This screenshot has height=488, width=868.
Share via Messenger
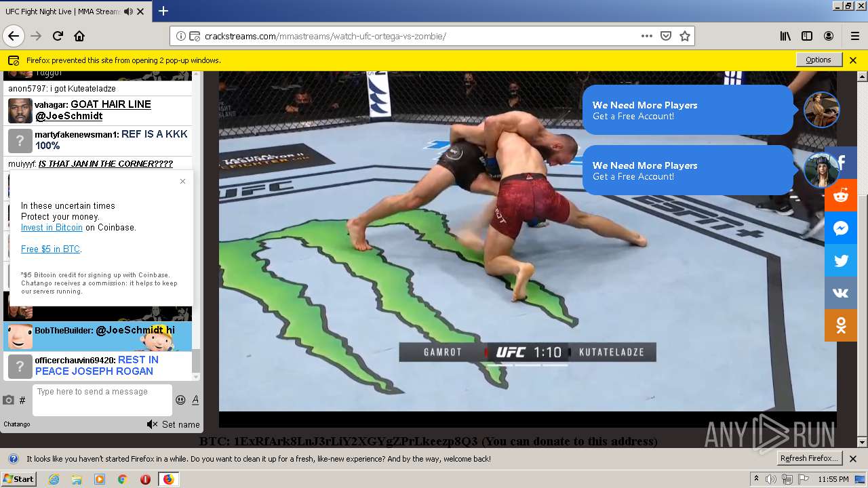841,228
